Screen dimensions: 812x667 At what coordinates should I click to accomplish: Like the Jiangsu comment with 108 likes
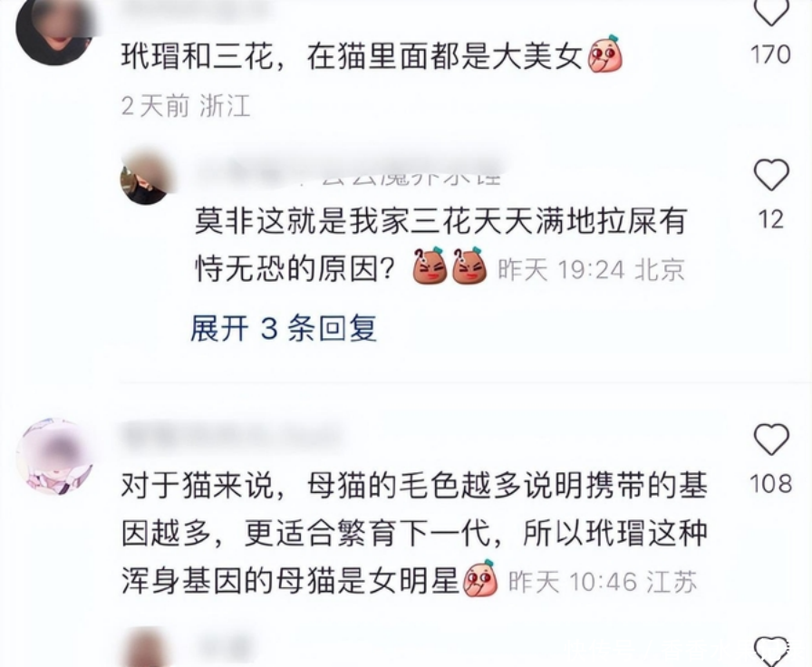(771, 440)
